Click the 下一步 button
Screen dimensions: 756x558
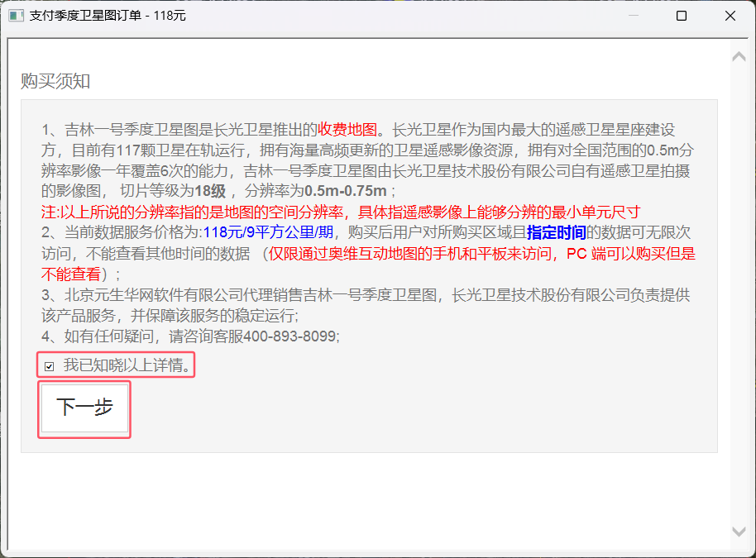click(x=84, y=408)
